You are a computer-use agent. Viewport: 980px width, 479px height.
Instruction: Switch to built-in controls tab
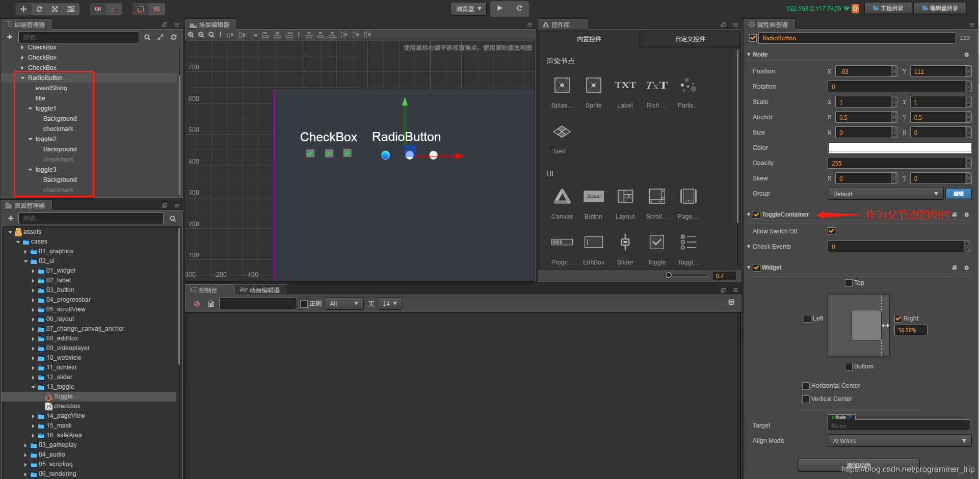589,39
